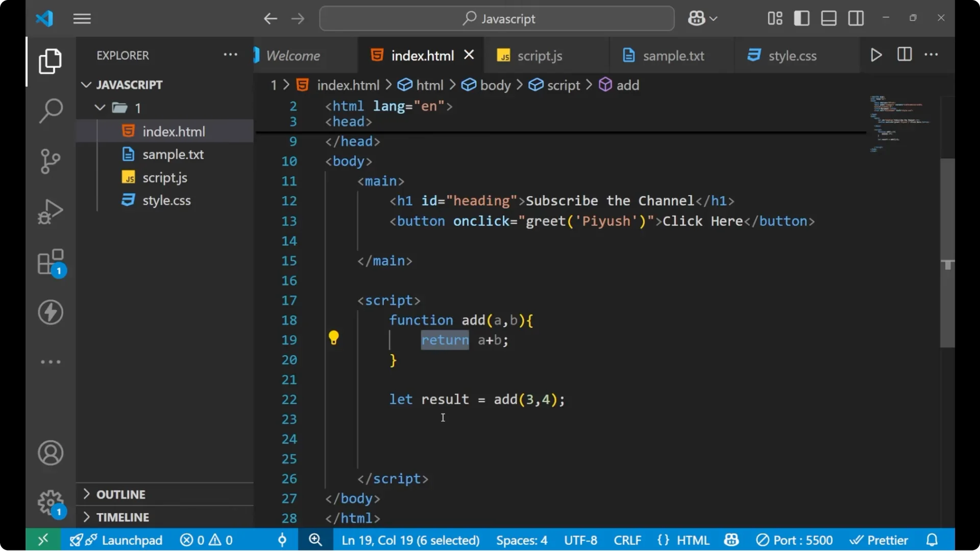Toggle the secondary sidebar
Image resolution: width=980 pixels, height=551 pixels.
855,18
